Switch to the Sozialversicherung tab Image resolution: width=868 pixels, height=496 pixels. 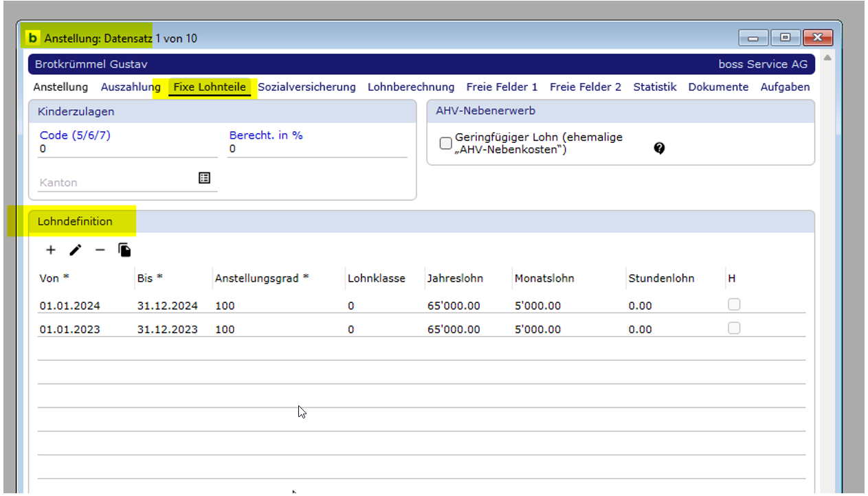coord(307,87)
